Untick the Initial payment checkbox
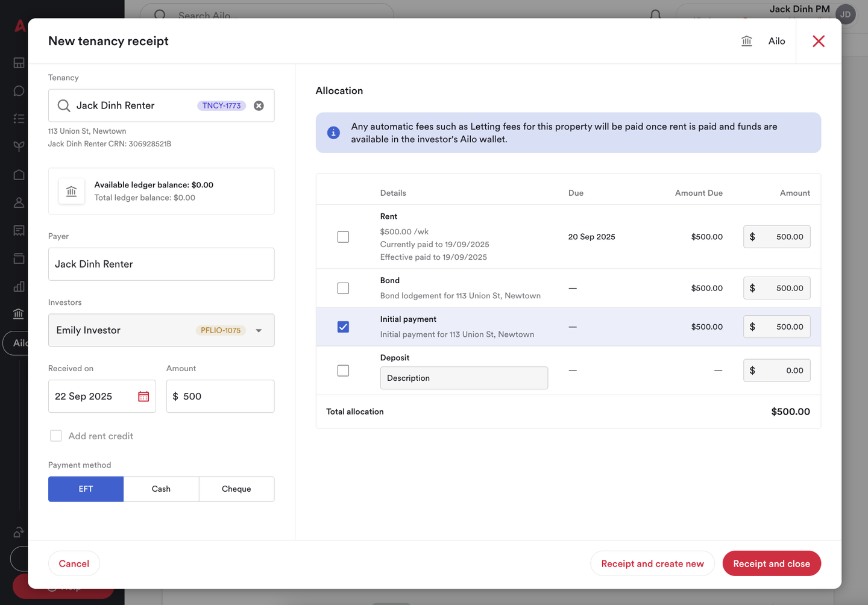The image size is (868, 605). [343, 327]
